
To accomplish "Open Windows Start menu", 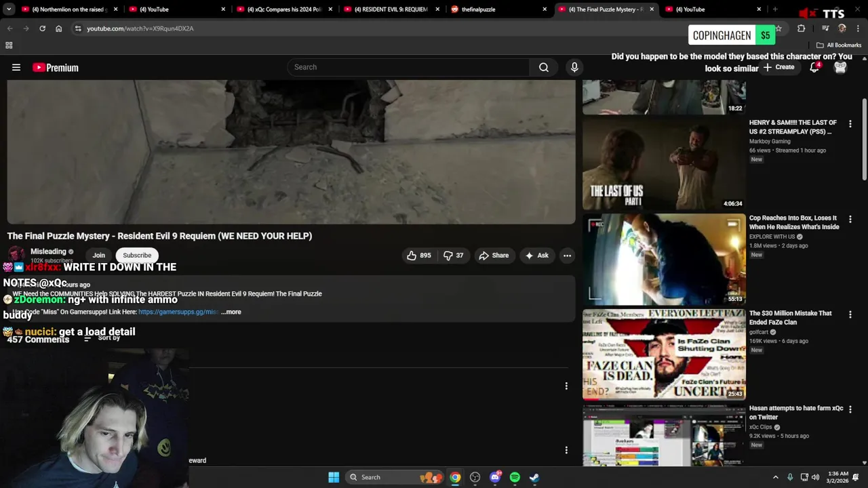I will [334, 477].
